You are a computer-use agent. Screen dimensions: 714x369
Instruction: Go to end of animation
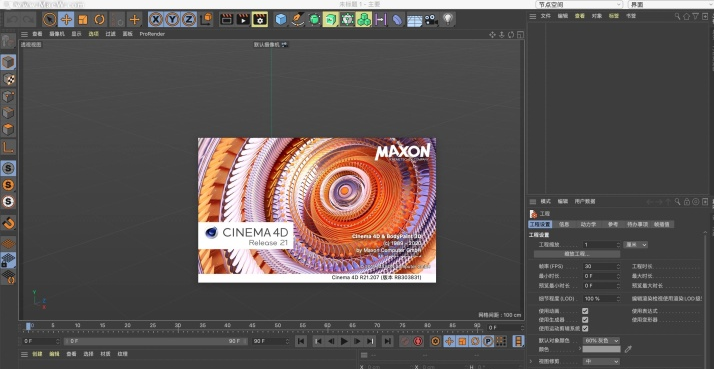[388, 341]
